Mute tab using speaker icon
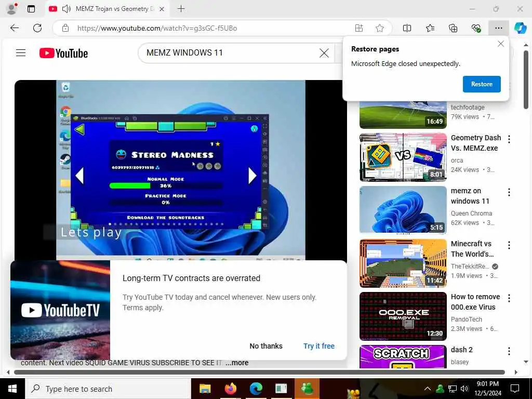This screenshot has height=399, width=532. [x=66, y=9]
